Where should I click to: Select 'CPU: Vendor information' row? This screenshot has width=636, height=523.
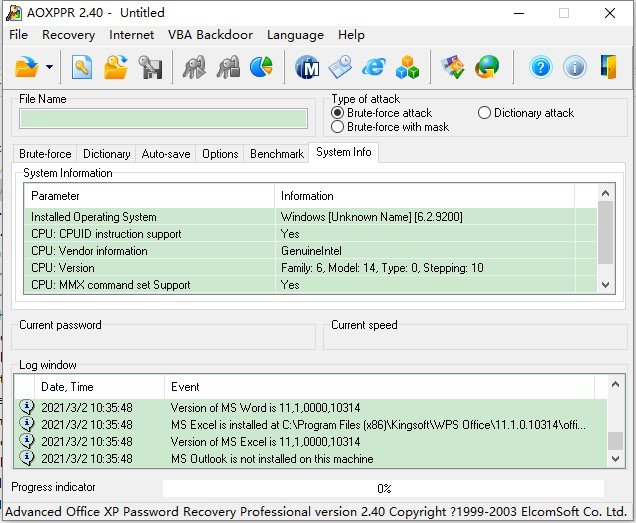tap(311, 251)
